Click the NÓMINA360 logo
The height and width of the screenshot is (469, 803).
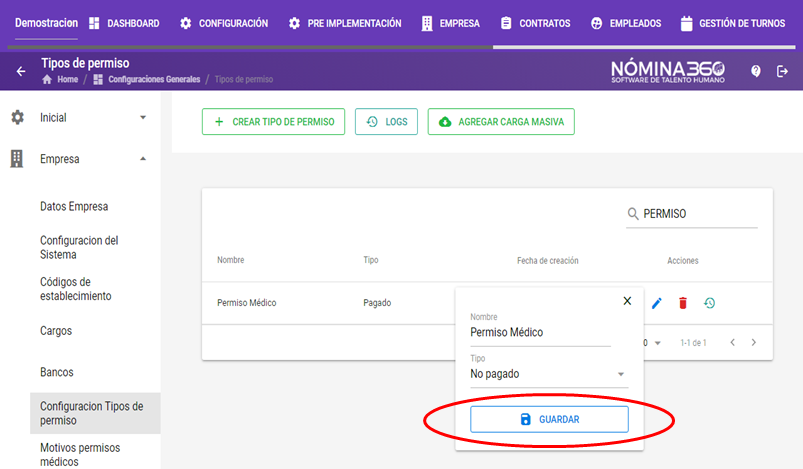pyautogui.click(x=668, y=72)
